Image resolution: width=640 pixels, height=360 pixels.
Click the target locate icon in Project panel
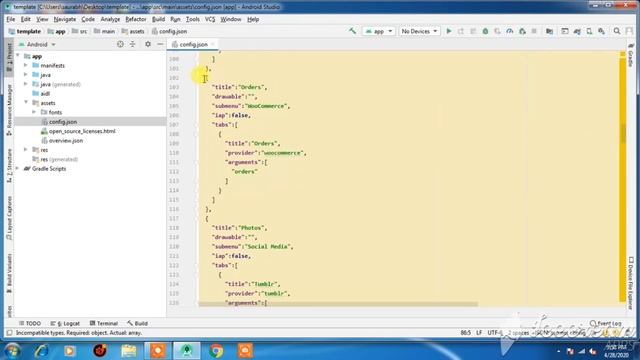click(120, 44)
